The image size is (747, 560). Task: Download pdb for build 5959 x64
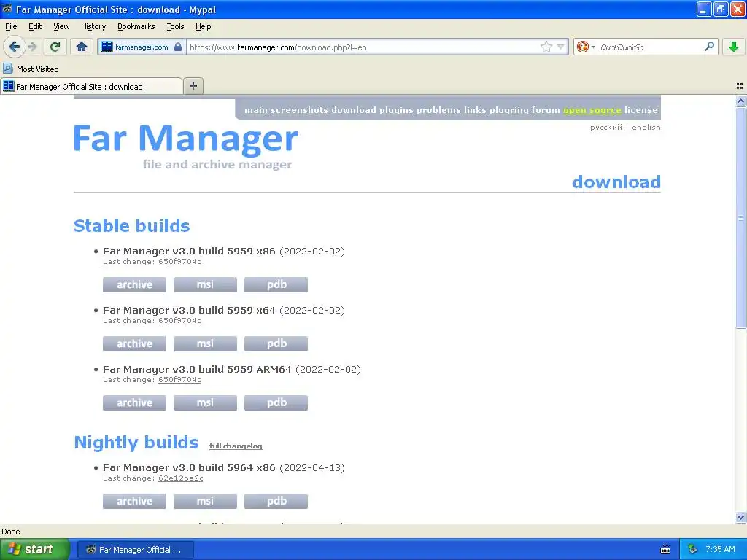pyautogui.click(x=276, y=344)
